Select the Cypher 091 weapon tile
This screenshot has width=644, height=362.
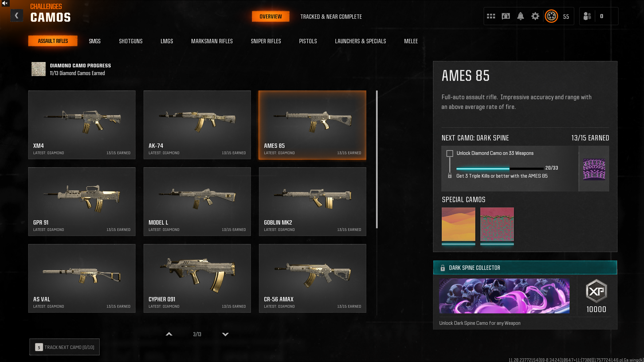click(x=197, y=279)
